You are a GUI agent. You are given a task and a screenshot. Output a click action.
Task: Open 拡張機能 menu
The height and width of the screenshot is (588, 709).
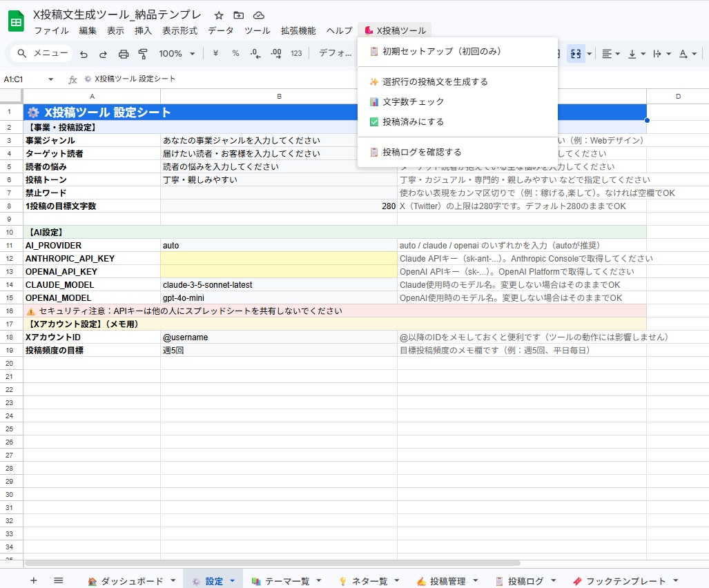(298, 31)
